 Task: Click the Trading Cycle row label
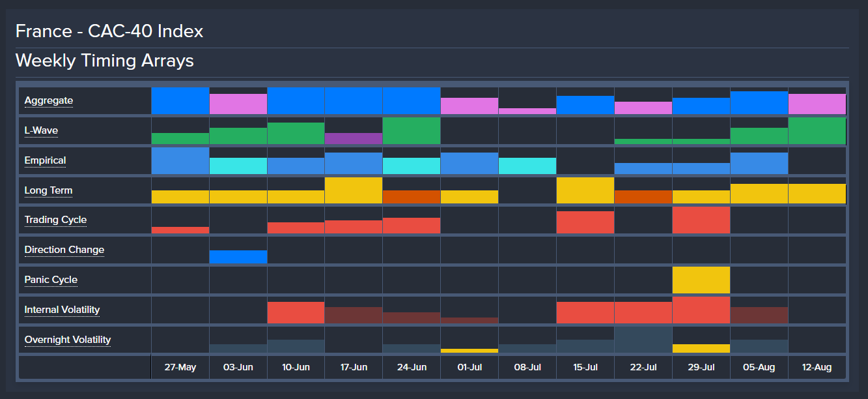coord(55,220)
